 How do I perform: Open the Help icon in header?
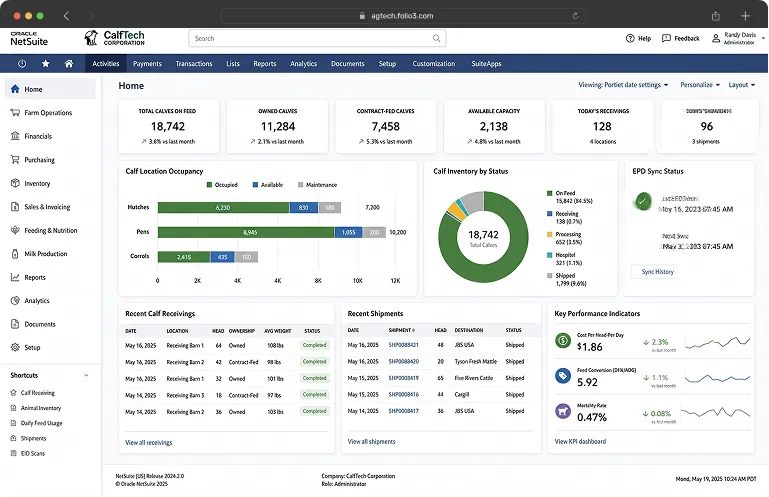pos(630,38)
